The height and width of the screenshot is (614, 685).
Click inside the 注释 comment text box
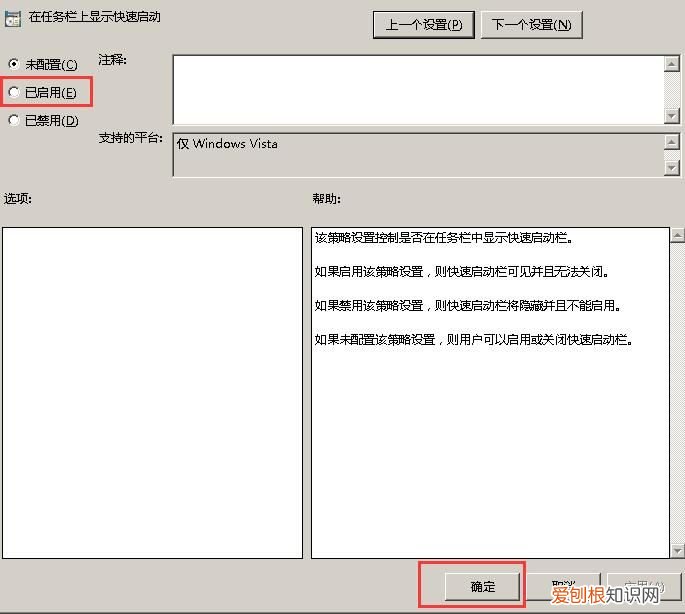point(418,90)
